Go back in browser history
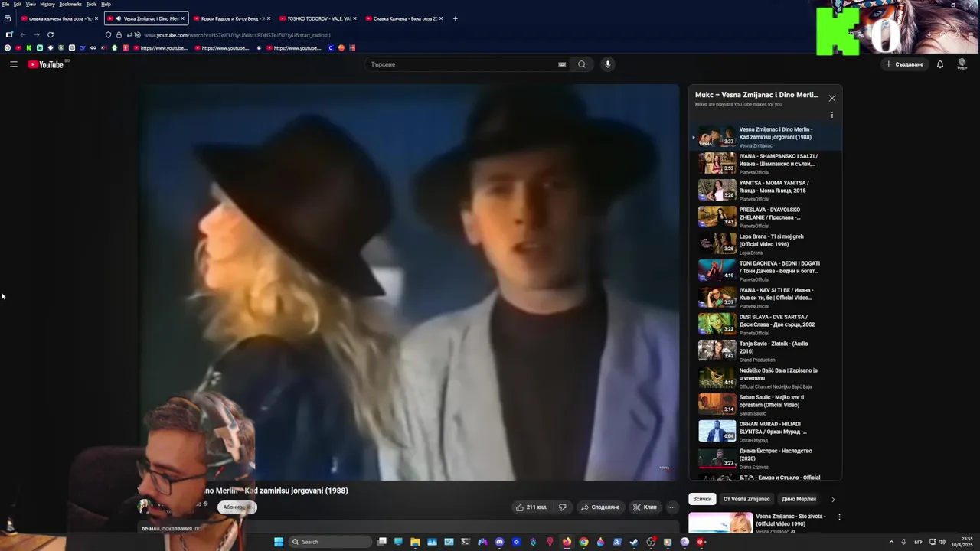This screenshot has width=980, height=551. 22,34
